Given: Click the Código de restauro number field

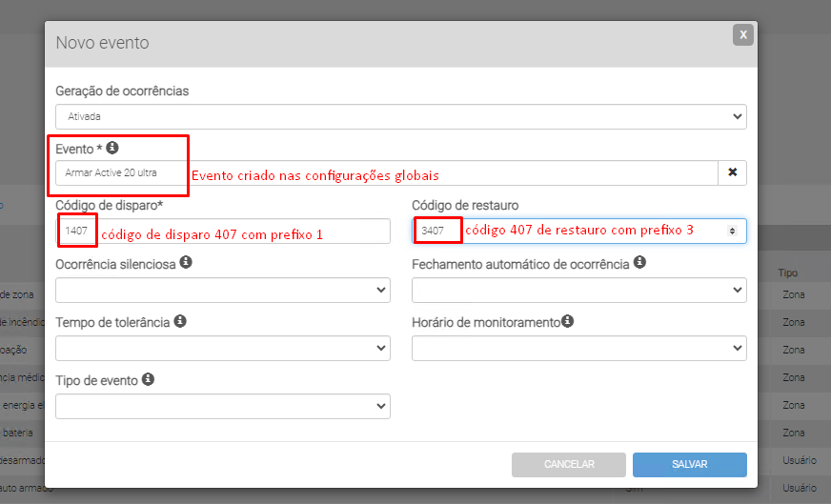Looking at the screenshot, I should 572,232.
